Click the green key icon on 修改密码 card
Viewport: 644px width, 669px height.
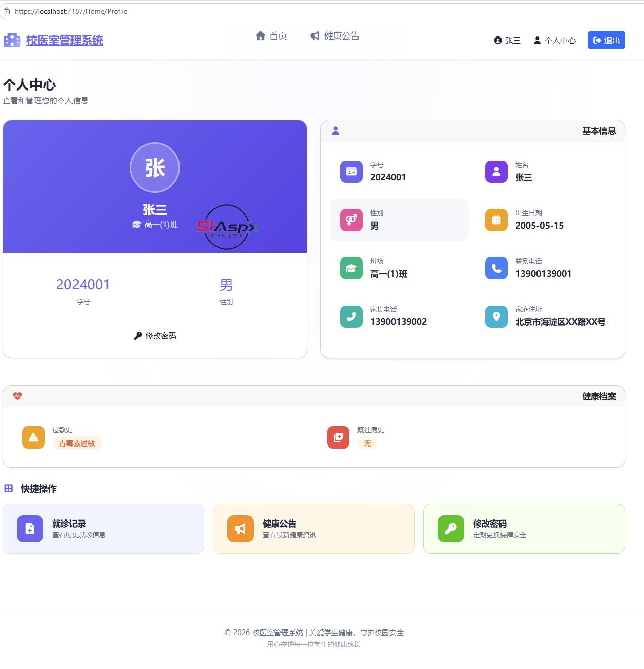pyautogui.click(x=451, y=529)
